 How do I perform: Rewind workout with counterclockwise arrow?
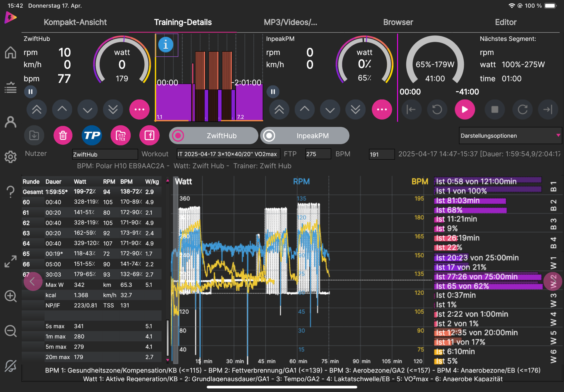(437, 109)
